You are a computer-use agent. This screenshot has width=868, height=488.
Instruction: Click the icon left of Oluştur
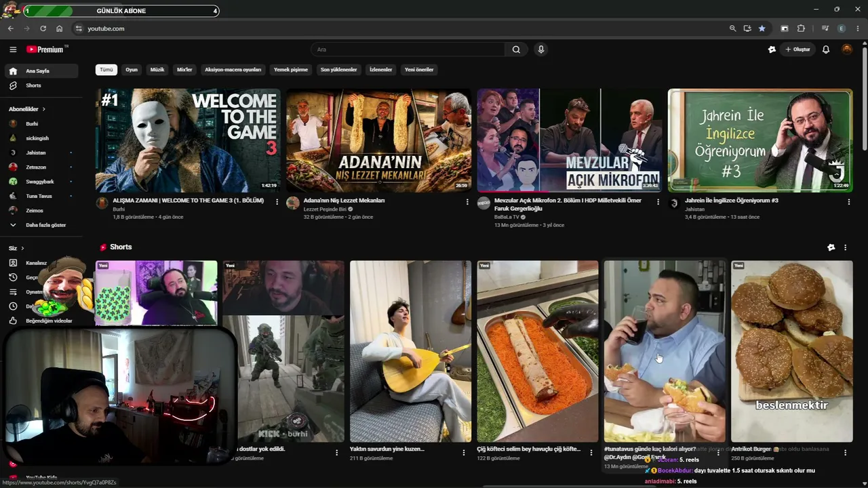click(772, 49)
